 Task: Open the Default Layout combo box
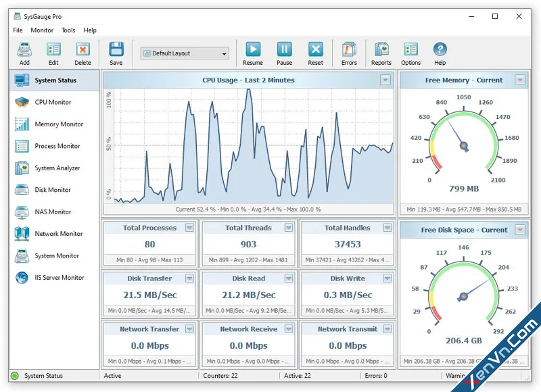coord(185,53)
